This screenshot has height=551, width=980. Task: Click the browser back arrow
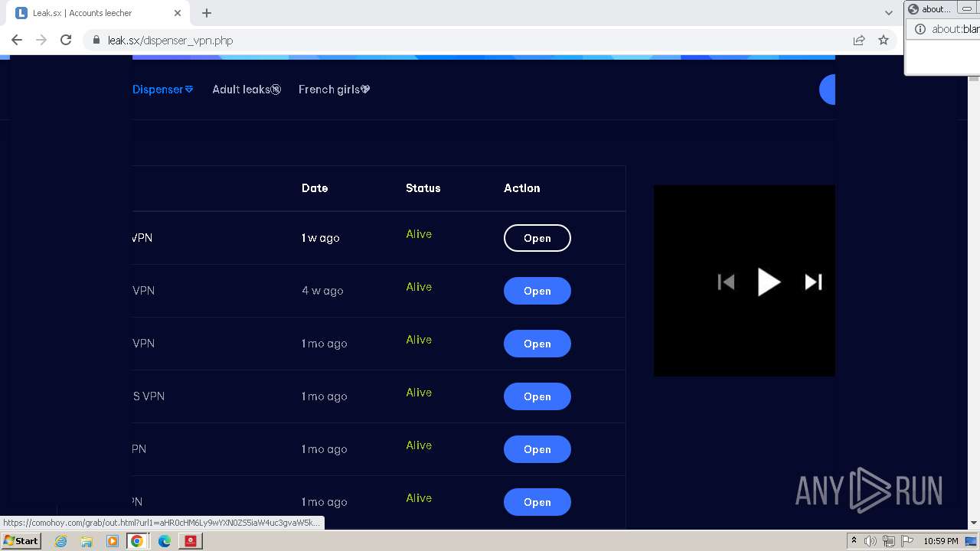[x=17, y=40]
